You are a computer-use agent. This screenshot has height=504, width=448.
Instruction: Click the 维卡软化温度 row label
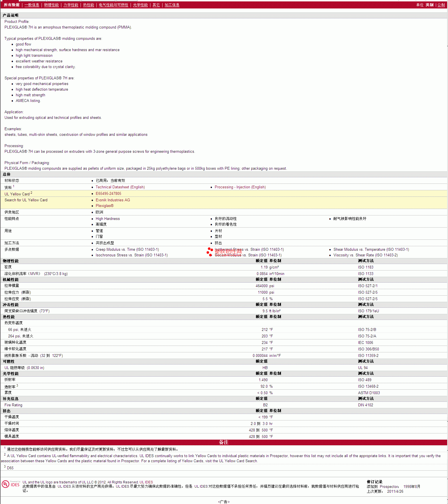15,349
